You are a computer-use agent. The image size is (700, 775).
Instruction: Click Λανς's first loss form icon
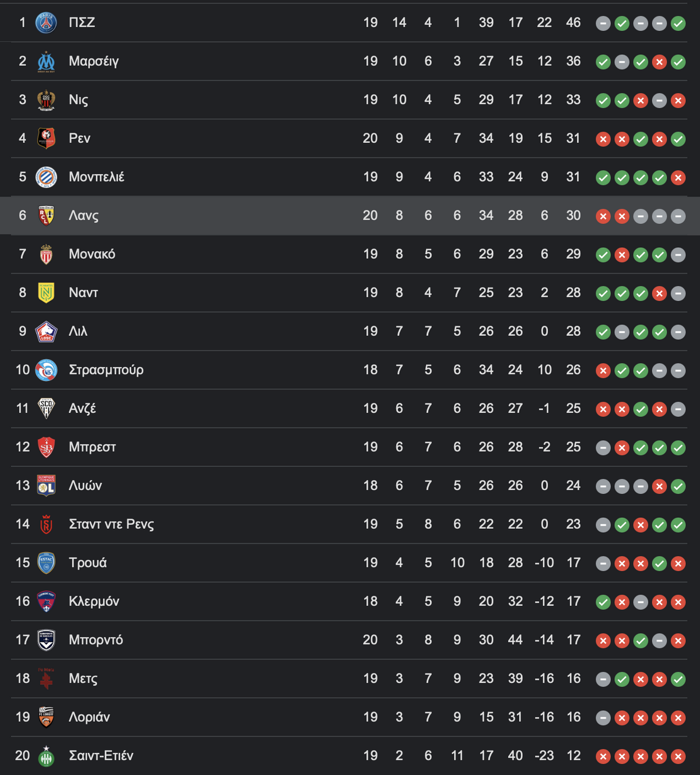603,216
